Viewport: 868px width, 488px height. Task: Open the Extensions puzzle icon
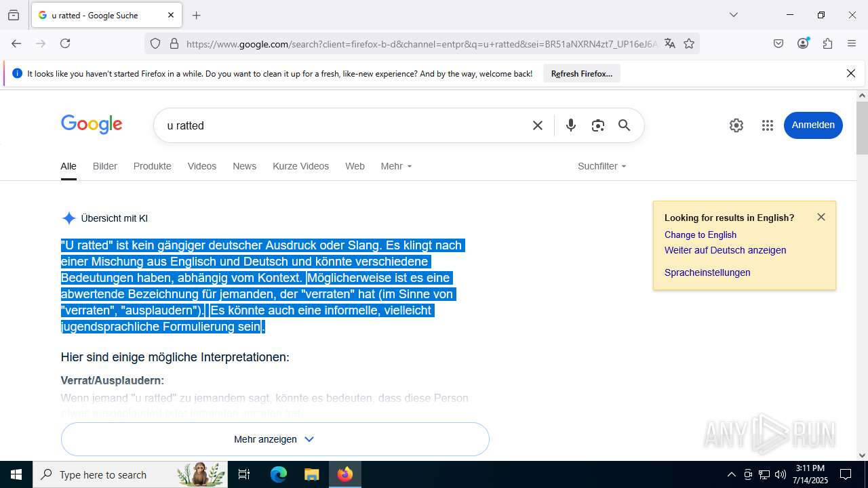[827, 43]
